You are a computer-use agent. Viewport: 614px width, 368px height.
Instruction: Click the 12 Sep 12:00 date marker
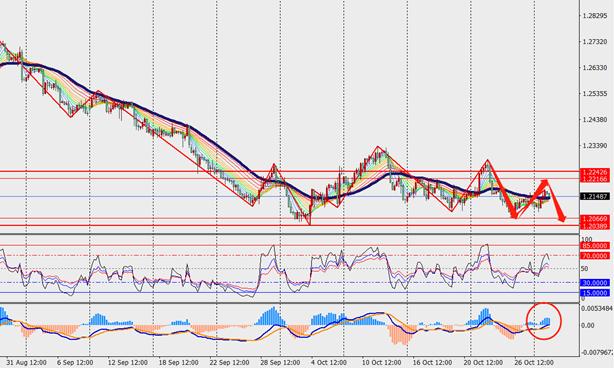(128, 363)
